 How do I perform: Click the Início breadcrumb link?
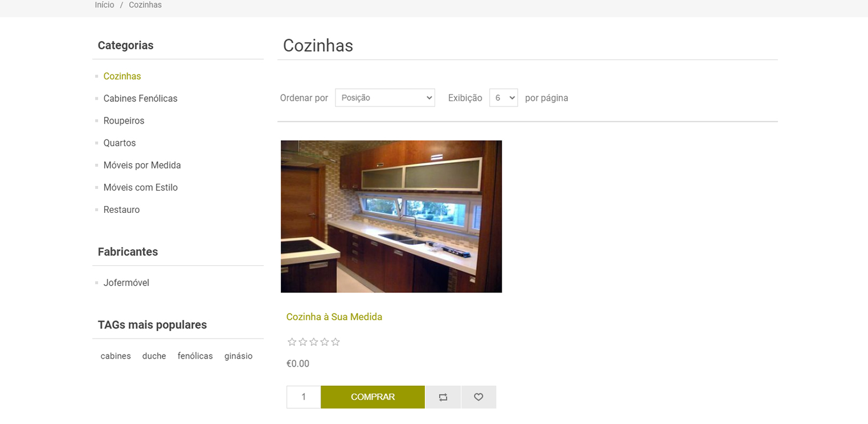point(104,5)
